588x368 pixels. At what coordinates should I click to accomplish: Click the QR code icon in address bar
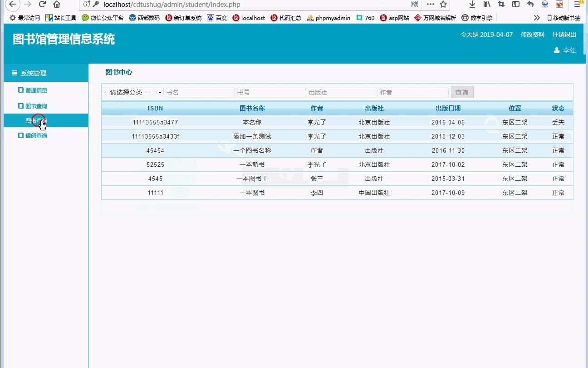pos(415,4)
